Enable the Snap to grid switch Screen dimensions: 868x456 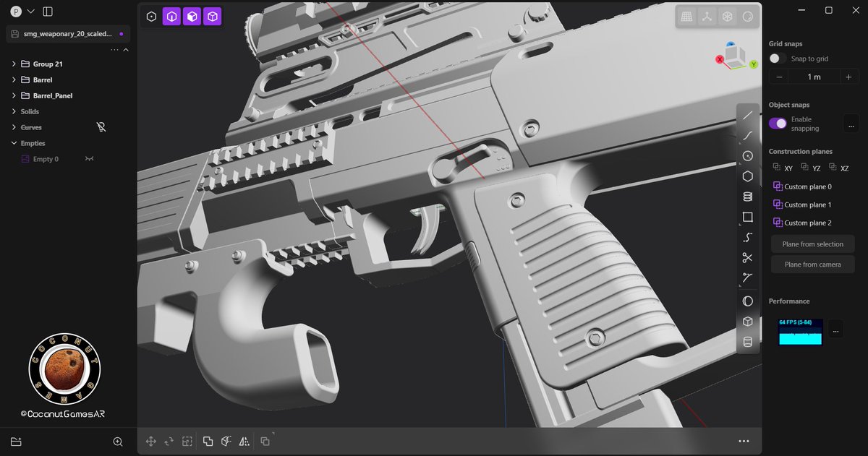[x=778, y=59]
